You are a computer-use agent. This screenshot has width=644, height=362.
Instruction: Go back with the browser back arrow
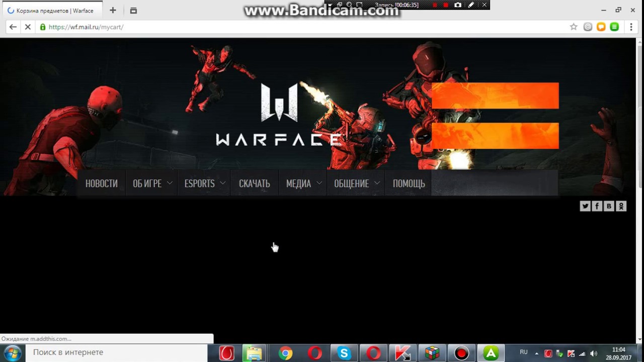point(13,27)
